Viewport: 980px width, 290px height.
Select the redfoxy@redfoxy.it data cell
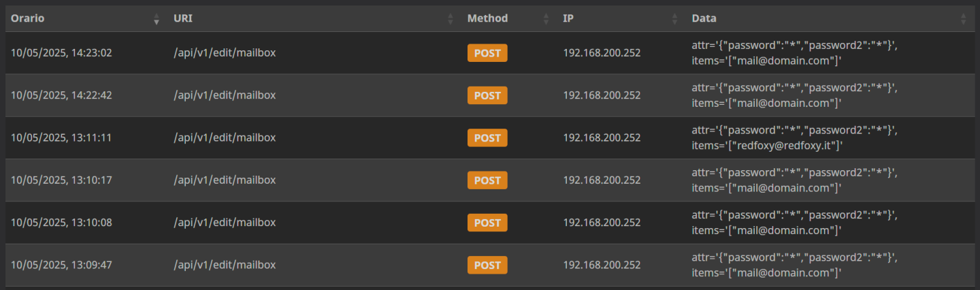tap(795, 138)
